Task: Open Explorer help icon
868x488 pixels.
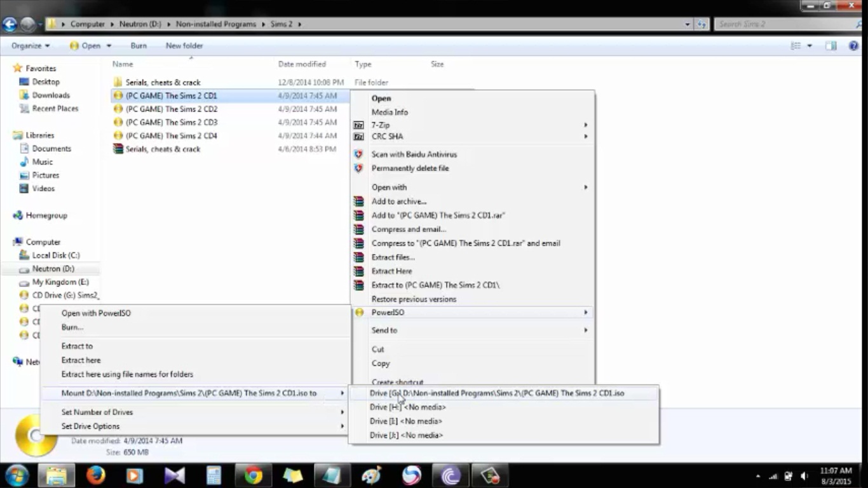Action: point(853,46)
